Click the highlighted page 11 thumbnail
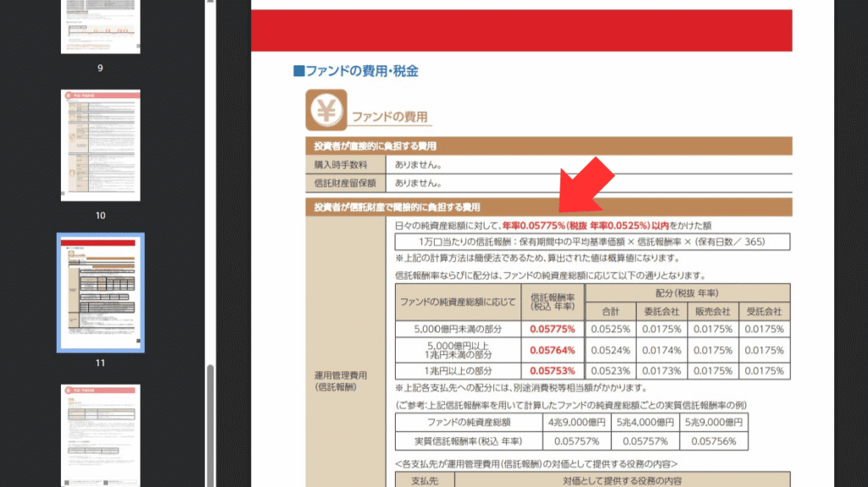This screenshot has width=868, height=487. point(100,292)
